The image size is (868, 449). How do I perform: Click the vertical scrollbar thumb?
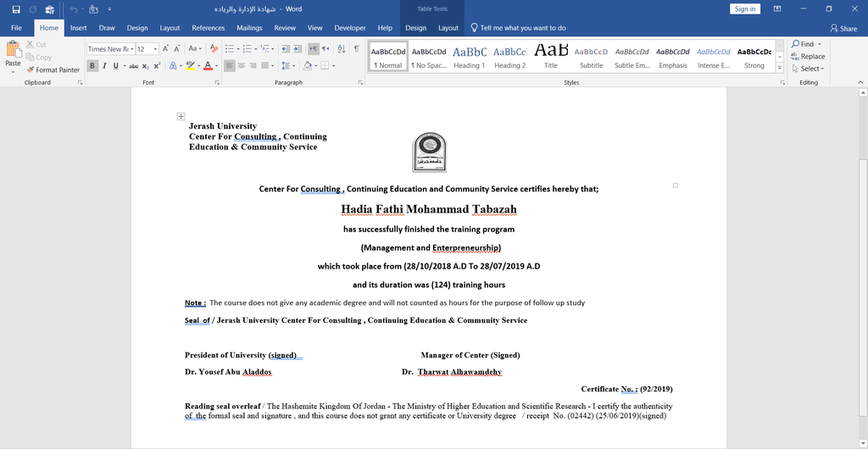pyautogui.click(x=862, y=287)
